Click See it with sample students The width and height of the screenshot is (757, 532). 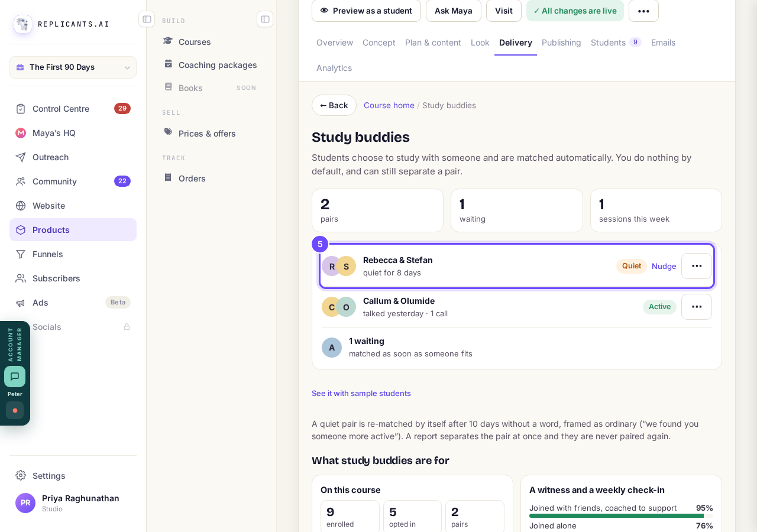coord(361,393)
